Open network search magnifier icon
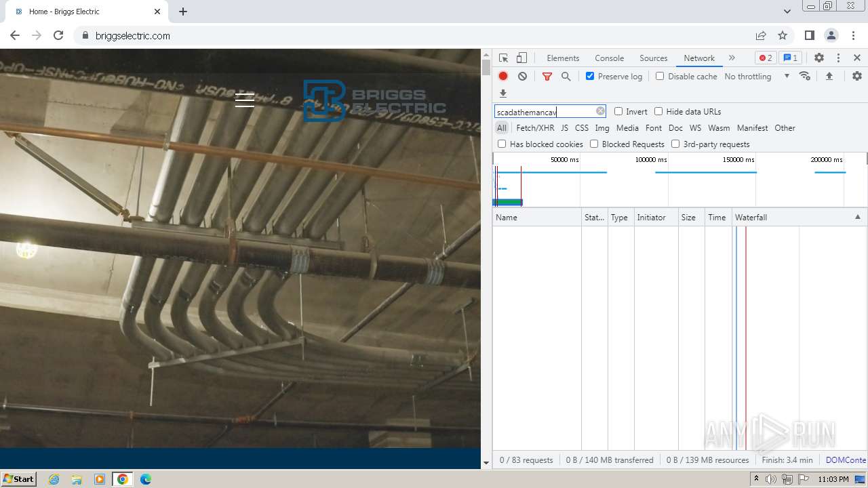This screenshot has width=868, height=488. [x=566, y=76]
